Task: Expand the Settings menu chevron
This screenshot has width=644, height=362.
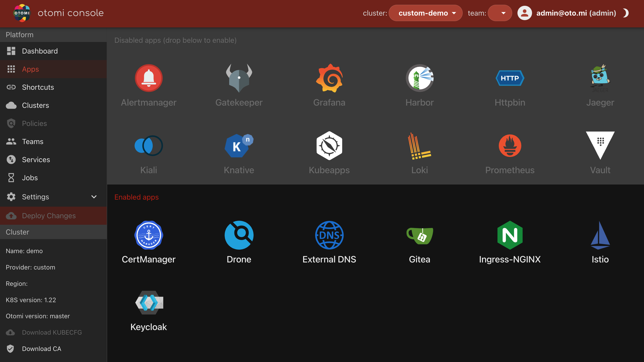Action: click(94, 197)
